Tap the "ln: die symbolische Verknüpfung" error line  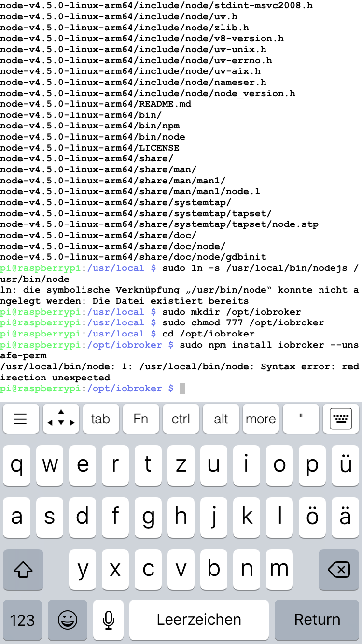[x=180, y=290]
